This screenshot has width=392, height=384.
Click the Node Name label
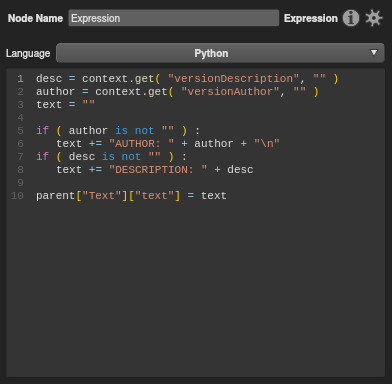[35, 18]
